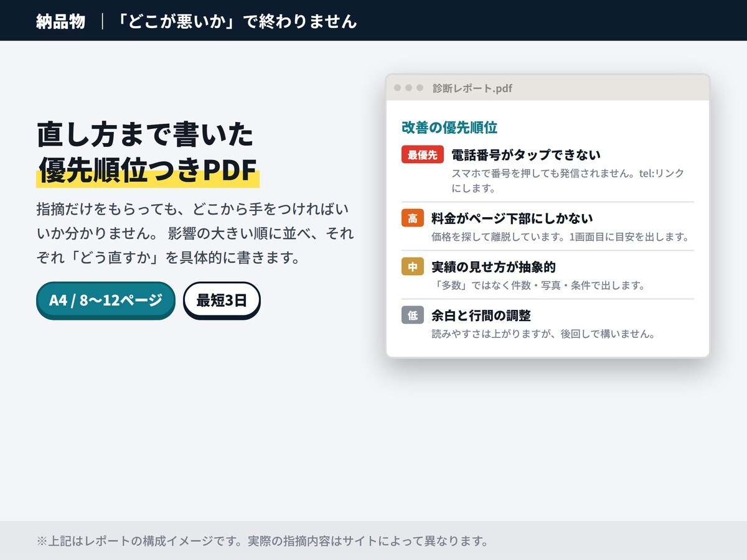747x560 pixels.
Task: Click the 改善の優先順位 heading
Action: point(449,128)
